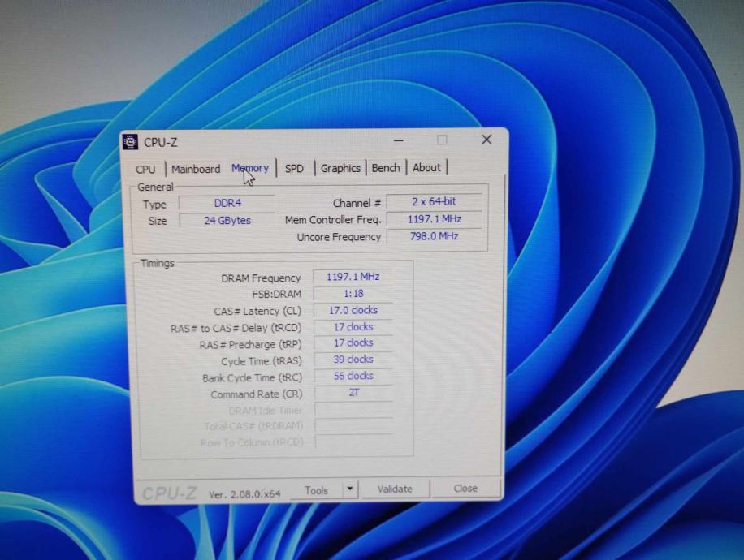
Task: Click the Mem Controller Freq. value field
Action: (435, 219)
